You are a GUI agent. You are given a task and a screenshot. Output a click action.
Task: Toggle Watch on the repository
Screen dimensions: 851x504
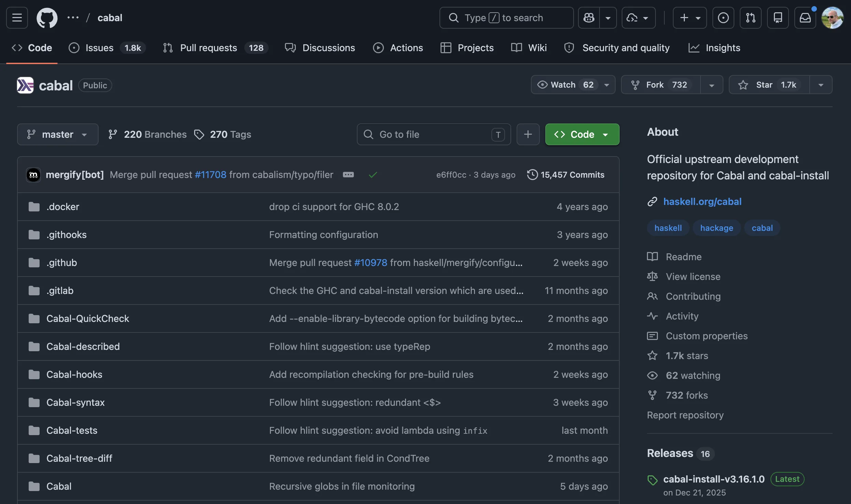point(573,85)
